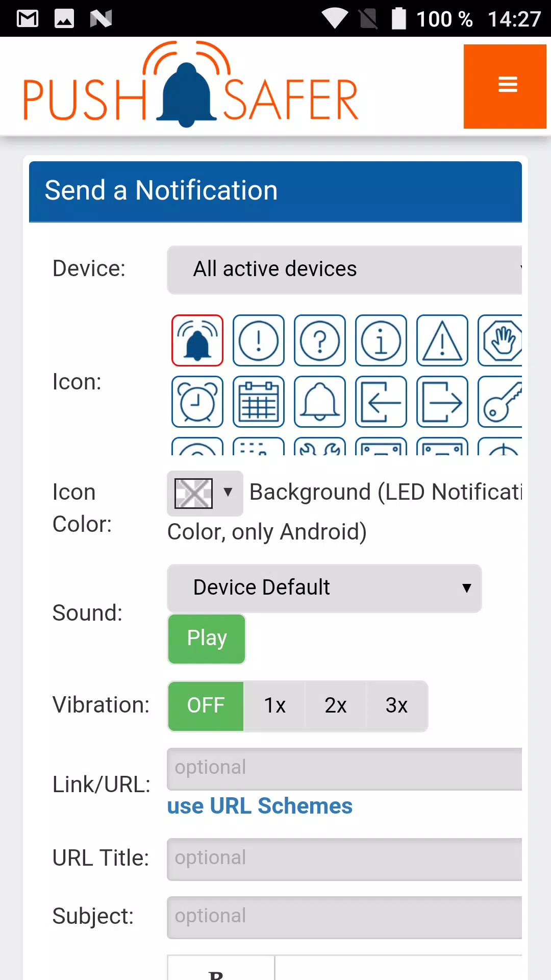Image resolution: width=551 pixels, height=980 pixels.
Task: Set vibration to 3x
Action: tap(396, 706)
